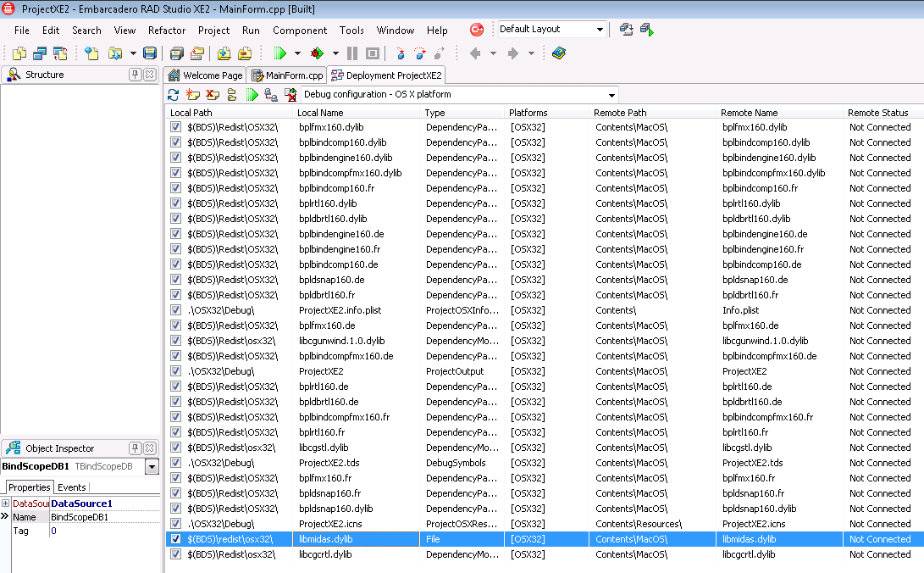Open the Default Layout dropdown

(600, 30)
